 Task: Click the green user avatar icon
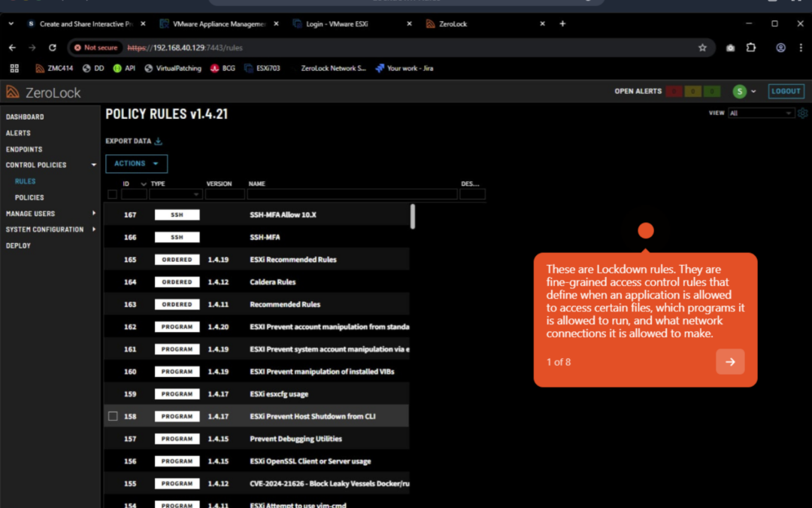click(x=739, y=92)
